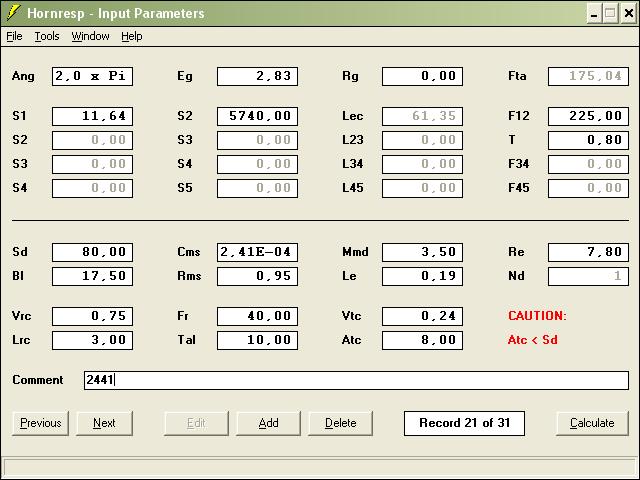Click the Mmd label

click(x=355, y=252)
